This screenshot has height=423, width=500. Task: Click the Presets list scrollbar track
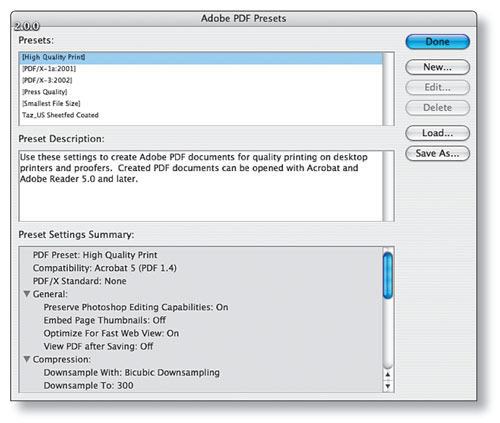[x=388, y=89]
